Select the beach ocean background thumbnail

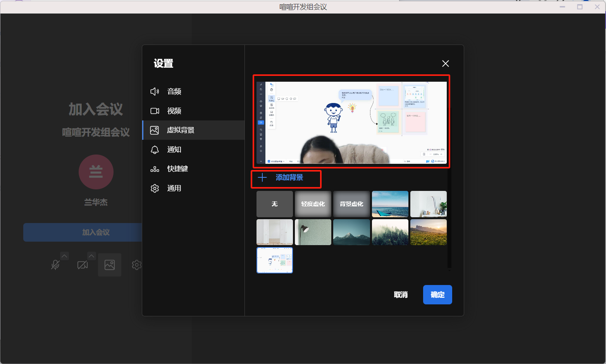coord(390,204)
